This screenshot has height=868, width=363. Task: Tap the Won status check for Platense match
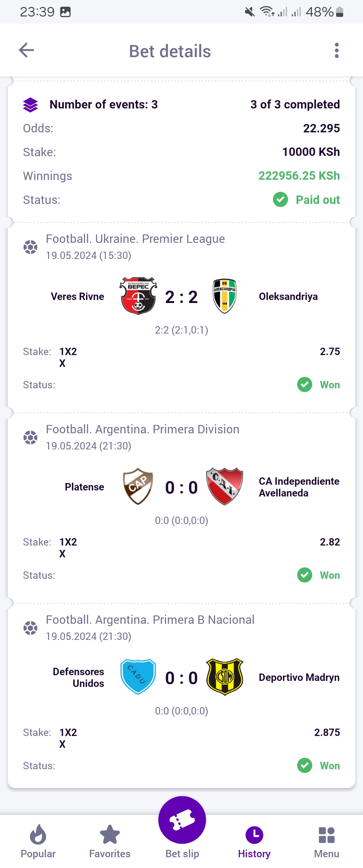click(x=305, y=575)
